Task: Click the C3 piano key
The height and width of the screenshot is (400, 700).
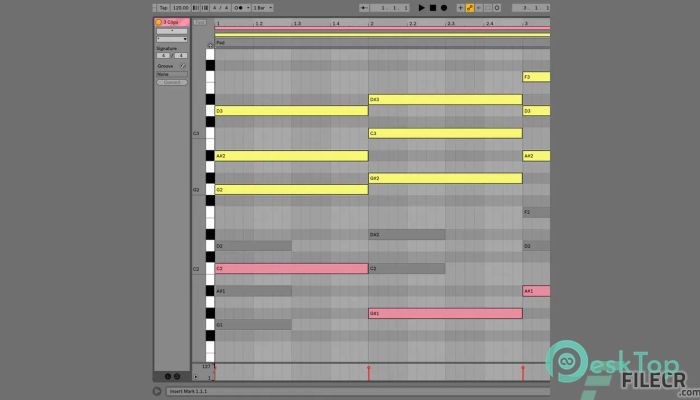Action: point(210,133)
